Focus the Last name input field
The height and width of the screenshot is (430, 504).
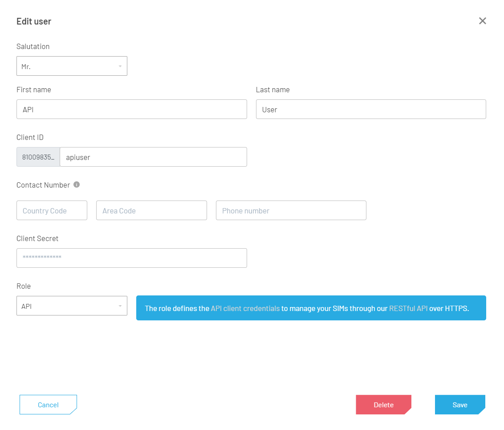tap(370, 109)
